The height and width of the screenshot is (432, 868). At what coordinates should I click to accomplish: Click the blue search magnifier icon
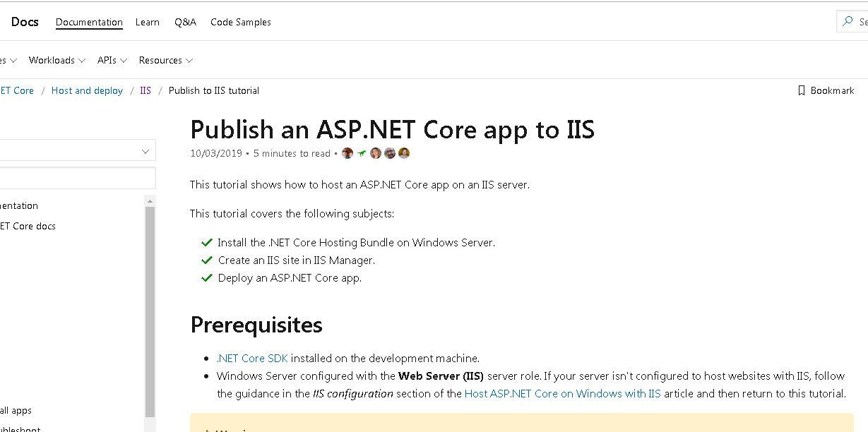(x=849, y=21)
